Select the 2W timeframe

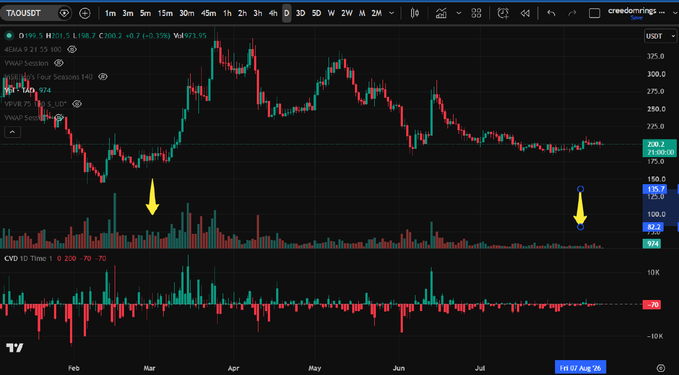click(x=347, y=13)
